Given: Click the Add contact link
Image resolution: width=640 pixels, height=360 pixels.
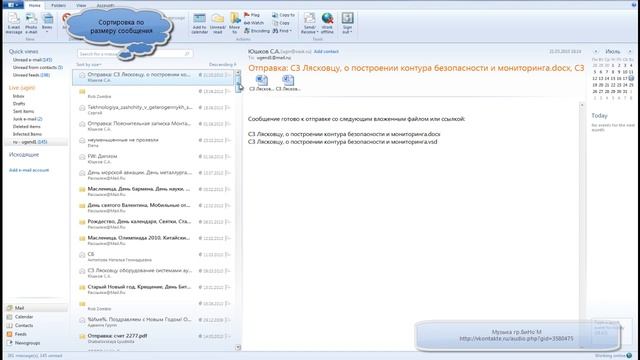Looking at the screenshot, I should pyautogui.click(x=326, y=51).
